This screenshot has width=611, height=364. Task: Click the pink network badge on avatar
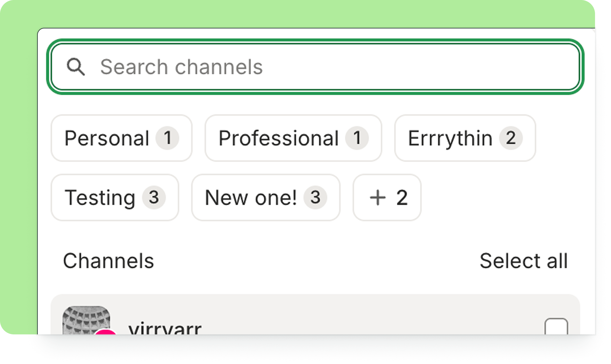(x=105, y=332)
